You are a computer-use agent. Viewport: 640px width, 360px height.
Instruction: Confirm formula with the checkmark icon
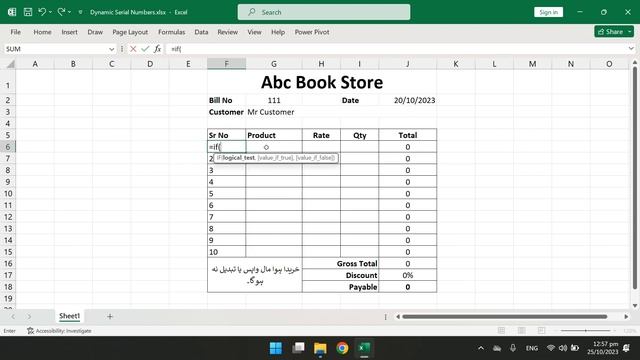click(x=145, y=49)
